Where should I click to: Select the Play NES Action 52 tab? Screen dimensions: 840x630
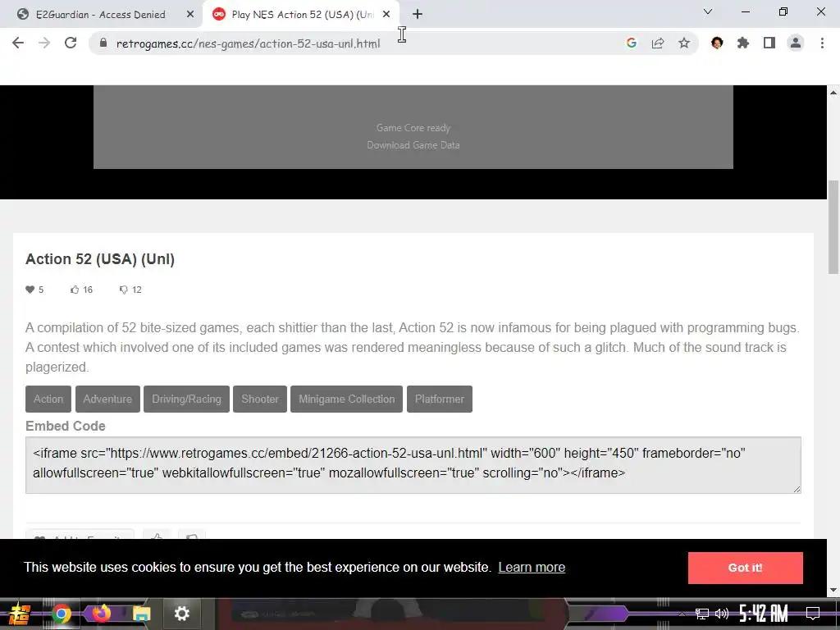click(x=302, y=15)
